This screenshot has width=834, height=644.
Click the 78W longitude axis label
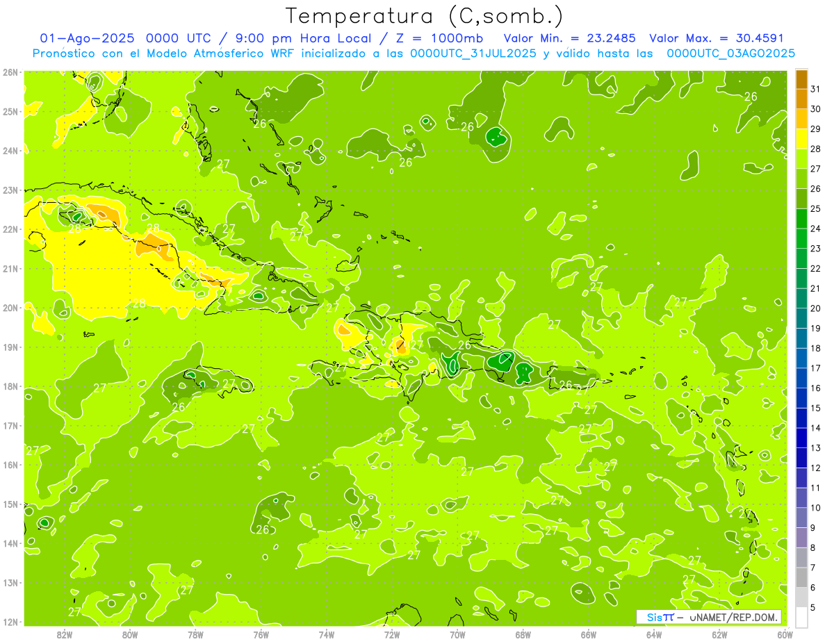tap(195, 634)
